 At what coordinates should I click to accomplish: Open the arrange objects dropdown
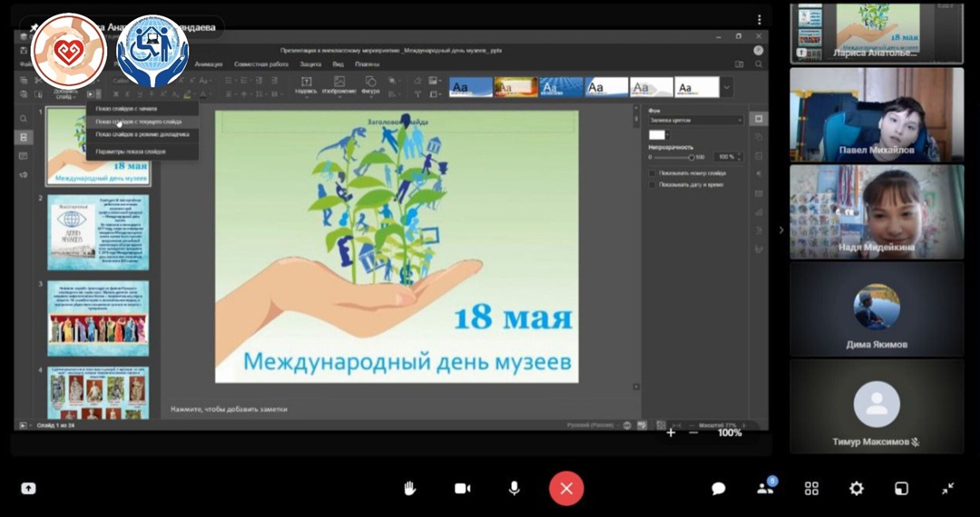pos(394,81)
